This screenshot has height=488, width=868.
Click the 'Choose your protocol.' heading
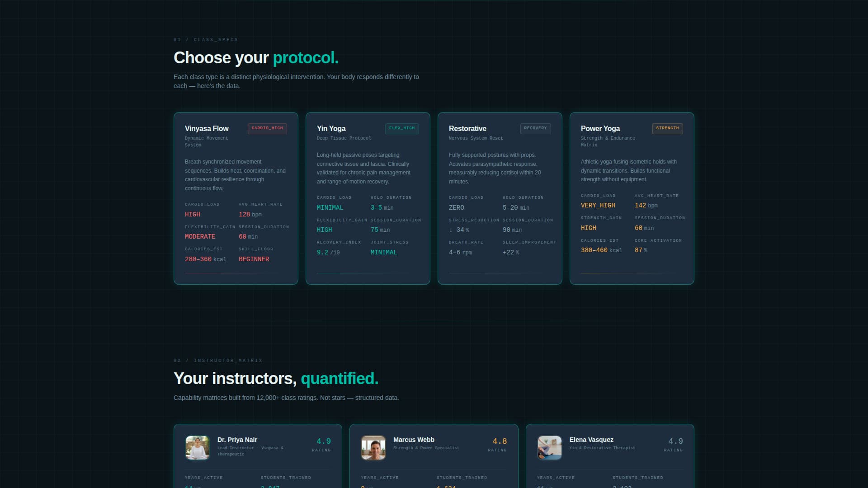(256, 58)
